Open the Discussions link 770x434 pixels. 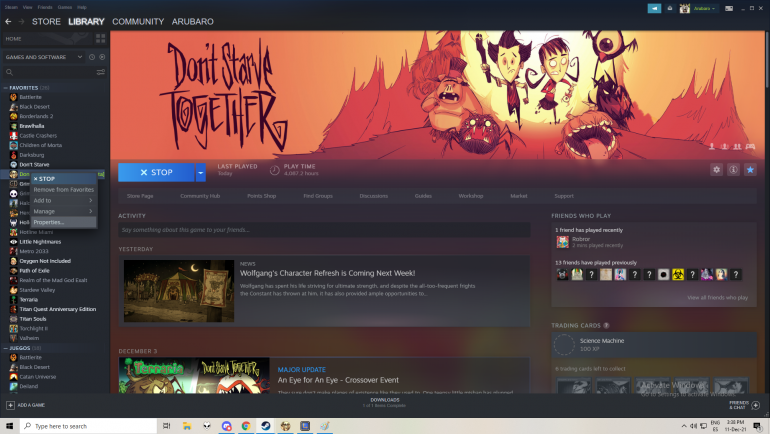(x=373, y=196)
